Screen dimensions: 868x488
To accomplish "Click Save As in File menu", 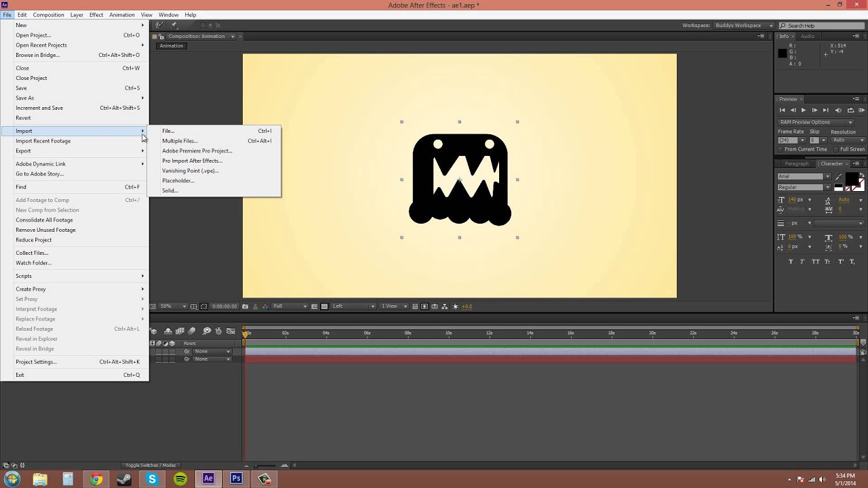I will (75, 98).
